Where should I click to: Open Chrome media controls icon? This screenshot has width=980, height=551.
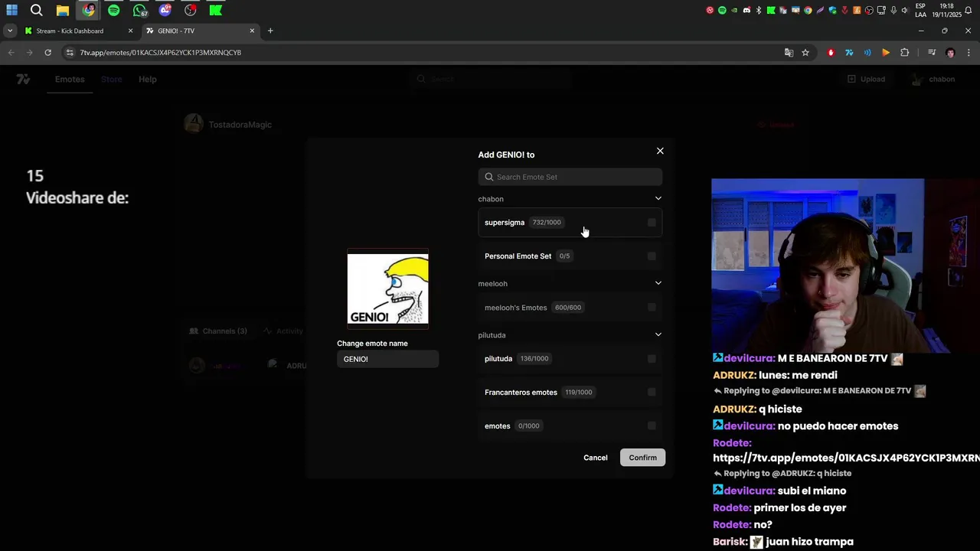(932, 52)
